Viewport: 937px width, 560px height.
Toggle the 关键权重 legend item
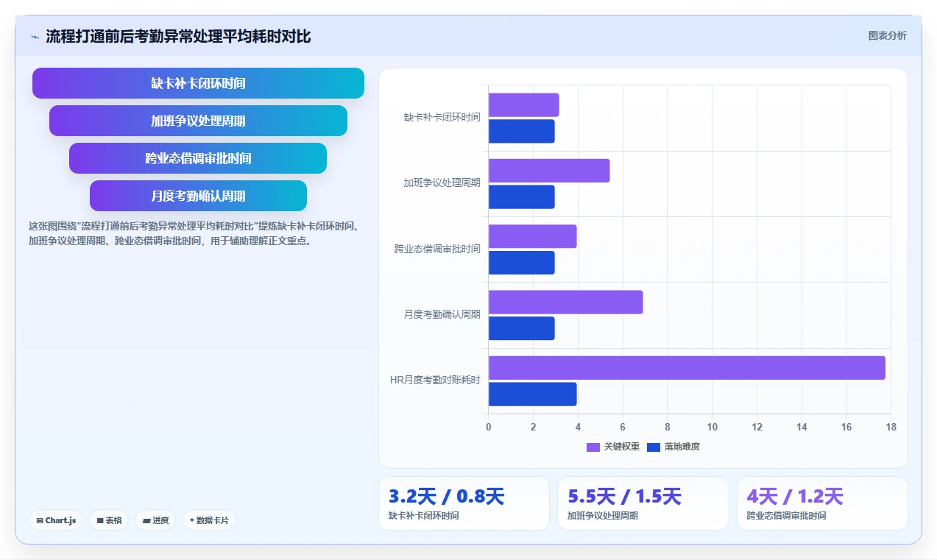tap(613, 447)
